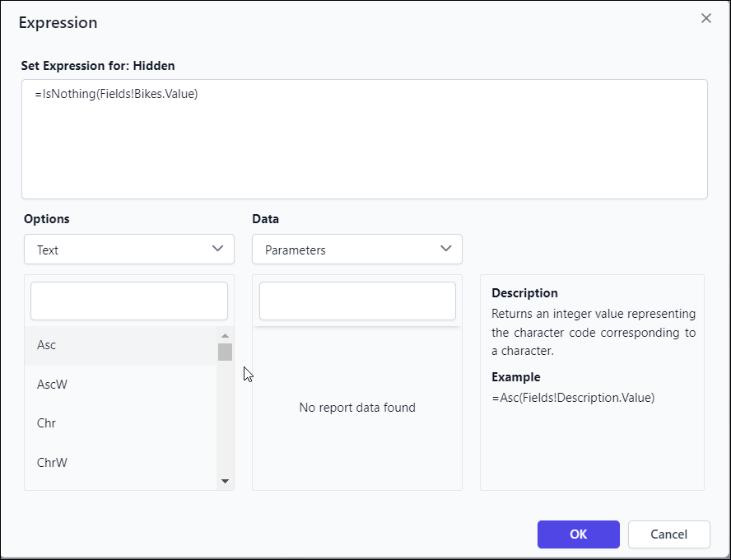Expand the Options combo box chevron
This screenshot has height=560, width=731.
click(217, 249)
